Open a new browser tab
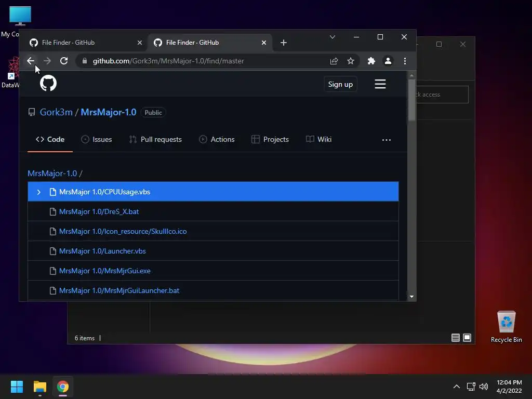 point(284,43)
